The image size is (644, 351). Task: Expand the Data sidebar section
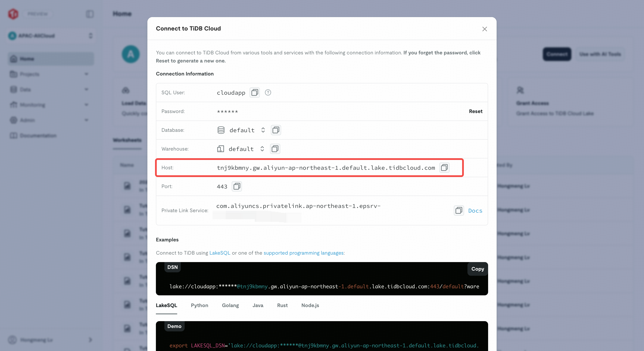pyautogui.click(x=51, y=89)
